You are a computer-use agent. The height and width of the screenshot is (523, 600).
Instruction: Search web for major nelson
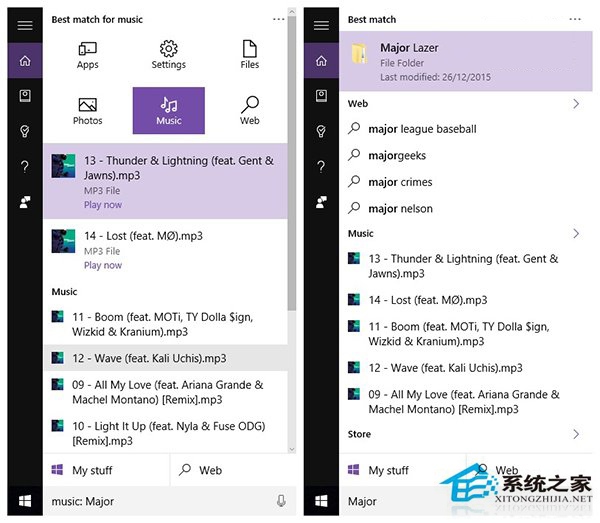(466, 209)
